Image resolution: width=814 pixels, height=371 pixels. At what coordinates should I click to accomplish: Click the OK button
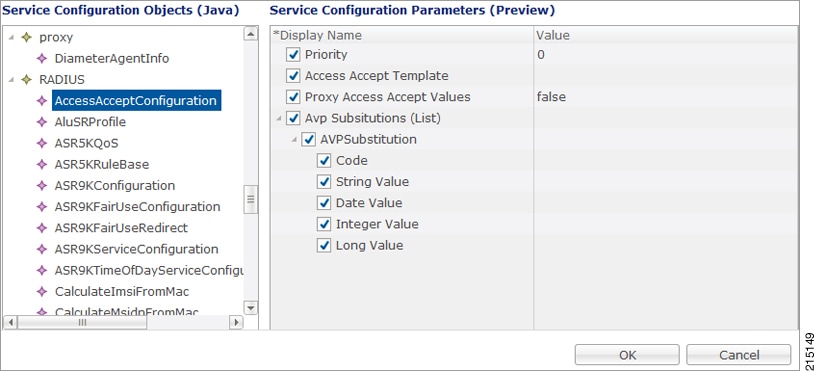click(627, 355)
